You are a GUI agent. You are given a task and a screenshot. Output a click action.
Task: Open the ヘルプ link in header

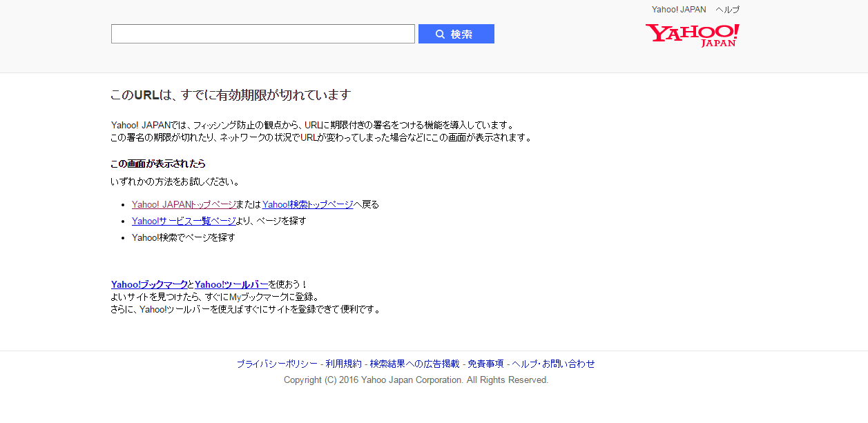pyautogui.click(x=728, y=10)
